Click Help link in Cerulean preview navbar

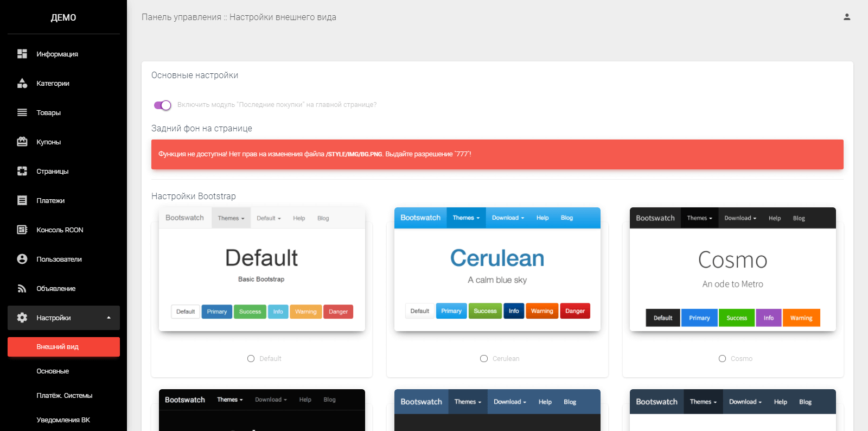[x=542, y=218]
